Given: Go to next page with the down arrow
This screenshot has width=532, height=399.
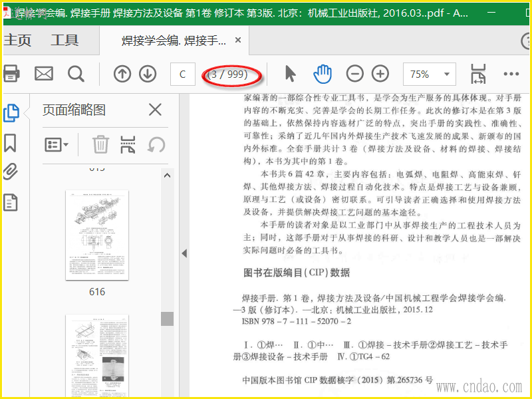Looking at the screenshot, I should click(x=148, y=74).
